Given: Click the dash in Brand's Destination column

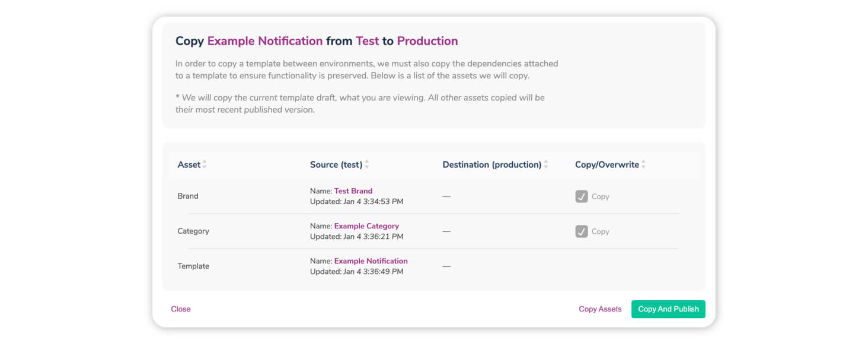Looking at the screenshot, I should tap(446, 196).
